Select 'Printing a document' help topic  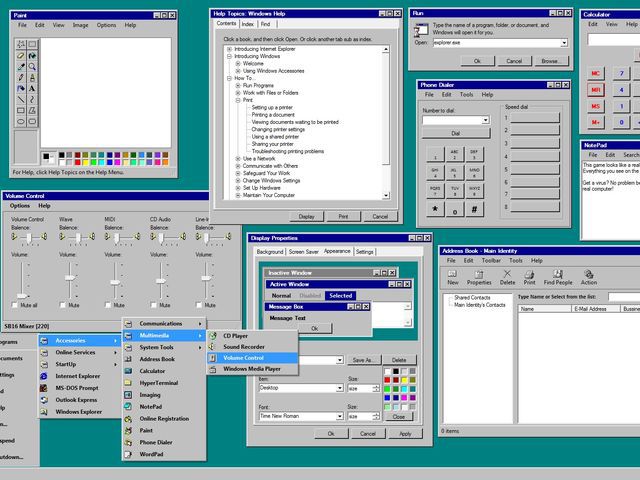[273, 115]
